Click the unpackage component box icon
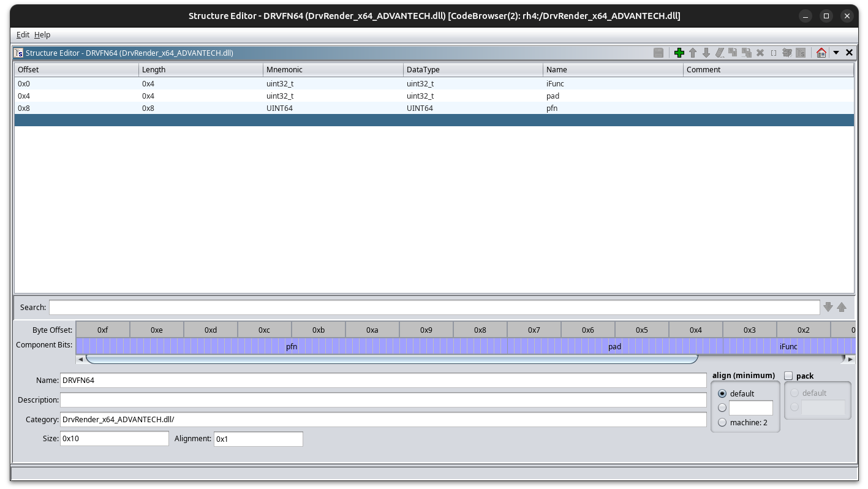The image size is (868, 489). pyautogui.click(x=787, y=53)
